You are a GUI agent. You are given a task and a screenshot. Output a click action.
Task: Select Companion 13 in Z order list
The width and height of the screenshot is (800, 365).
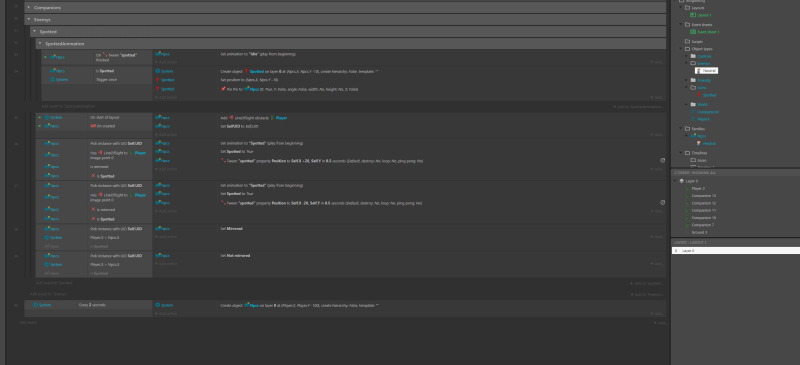704,196
